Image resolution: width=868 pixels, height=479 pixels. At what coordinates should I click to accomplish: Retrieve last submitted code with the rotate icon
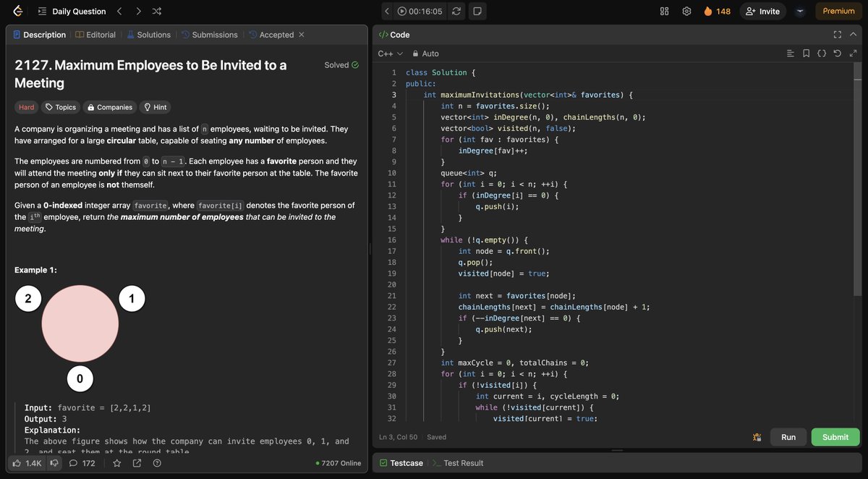point(837,53)
